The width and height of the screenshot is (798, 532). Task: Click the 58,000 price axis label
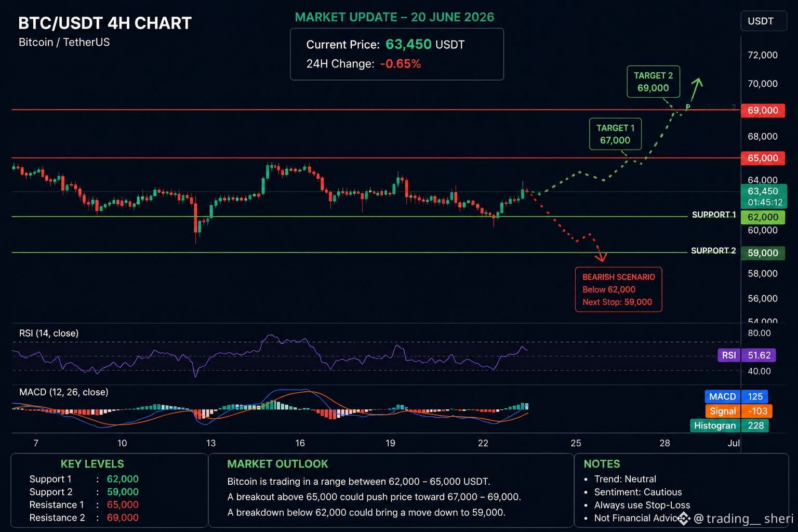pos(763,274)
